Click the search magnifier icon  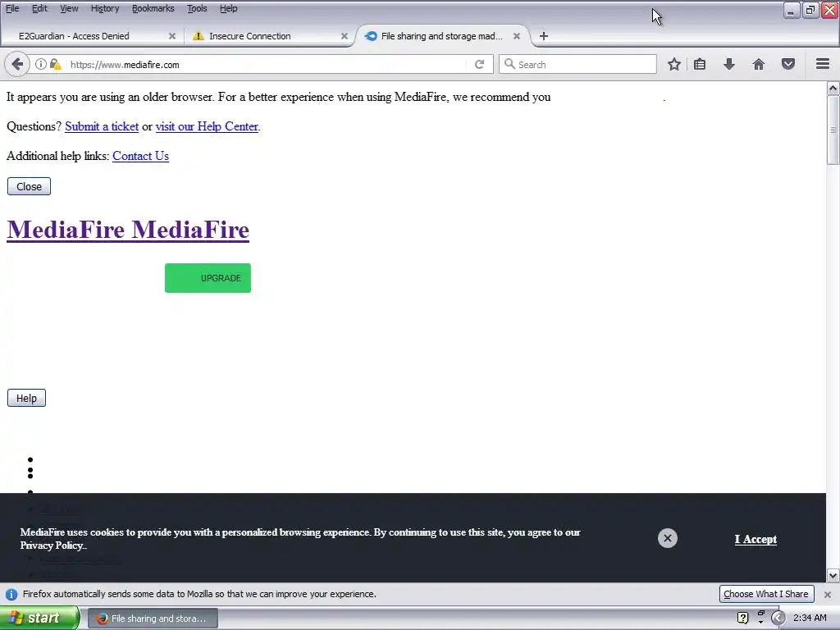(509, 64)
